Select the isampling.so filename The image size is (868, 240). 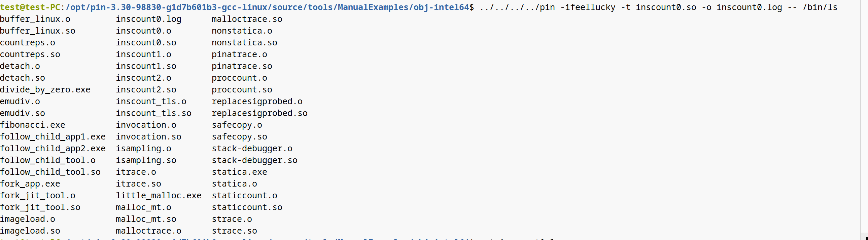(146, 160)
